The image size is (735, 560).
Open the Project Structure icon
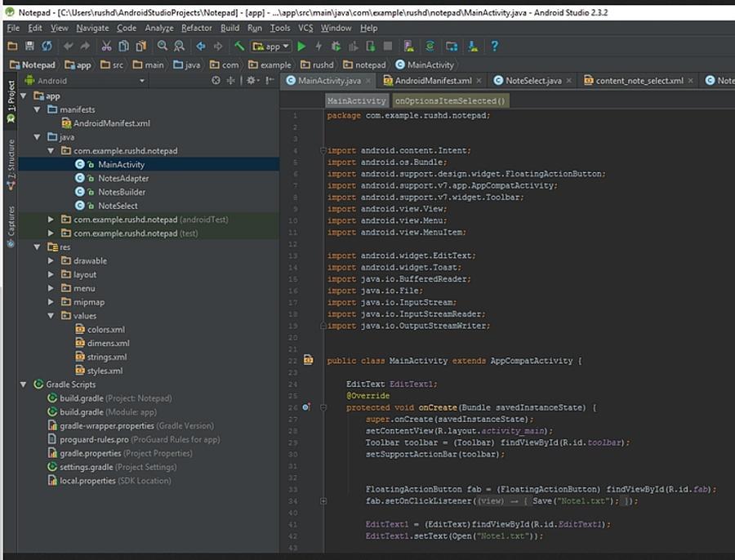452,46
